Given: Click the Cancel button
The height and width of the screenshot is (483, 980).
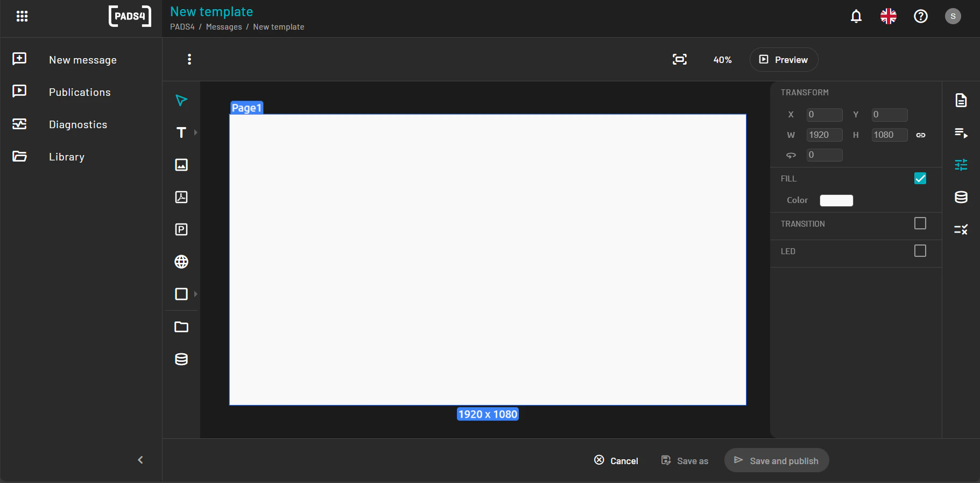Looking at the screenshot, I should [616, 460].
